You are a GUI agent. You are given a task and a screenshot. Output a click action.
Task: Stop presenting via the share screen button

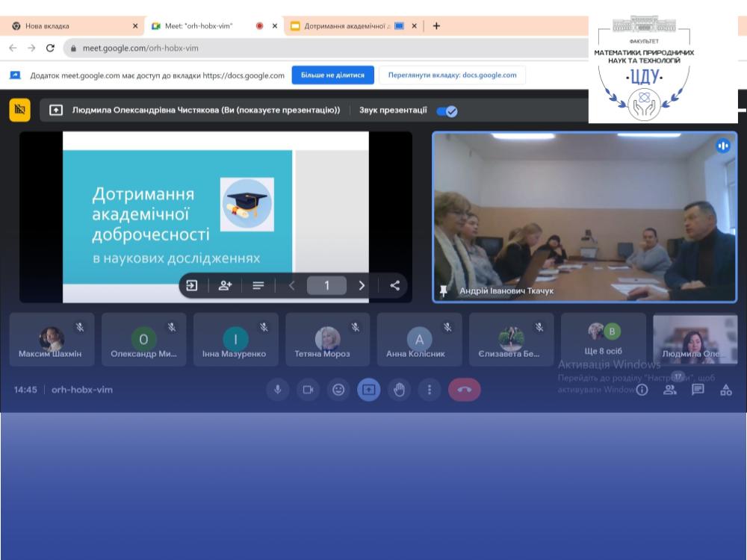pyautogui.click(x=368, y=390)
